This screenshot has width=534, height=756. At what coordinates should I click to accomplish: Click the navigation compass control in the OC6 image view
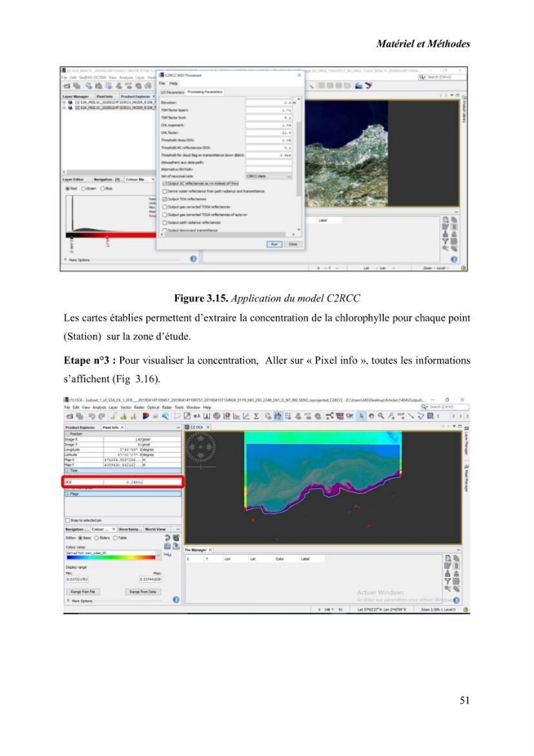coord(200,447)
